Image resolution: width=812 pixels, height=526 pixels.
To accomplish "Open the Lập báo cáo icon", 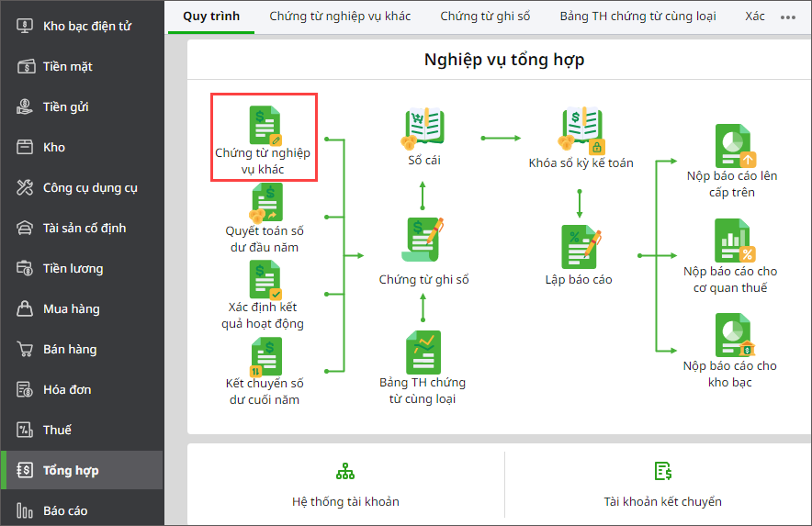I will point(581,248).
